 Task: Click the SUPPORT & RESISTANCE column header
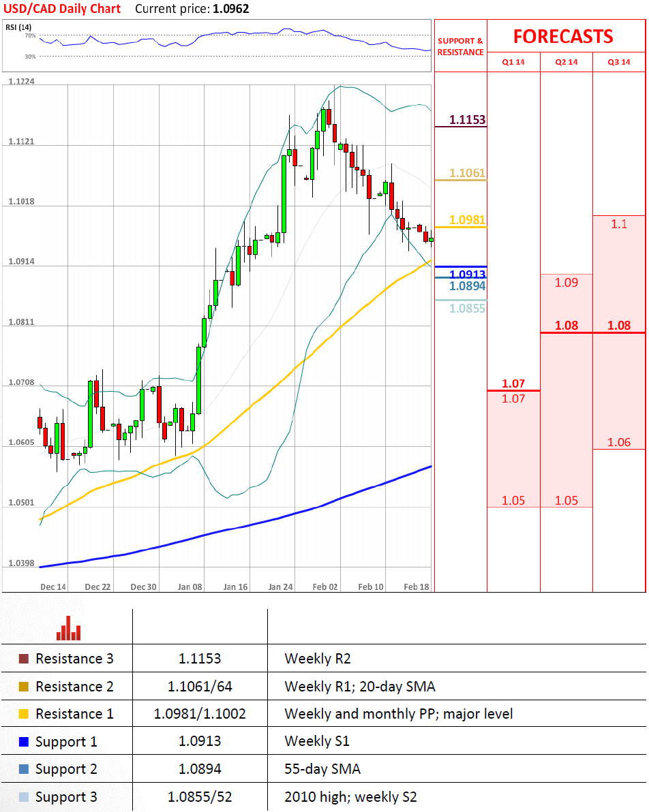[x=460, y=46]
